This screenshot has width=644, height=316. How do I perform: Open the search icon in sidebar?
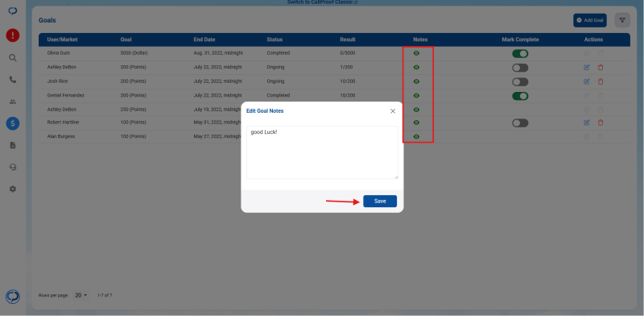tap(13, 57)
